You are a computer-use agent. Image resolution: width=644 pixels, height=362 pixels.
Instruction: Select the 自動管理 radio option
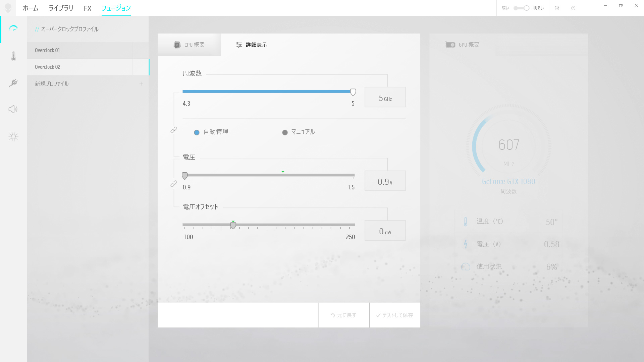(197, 132)
